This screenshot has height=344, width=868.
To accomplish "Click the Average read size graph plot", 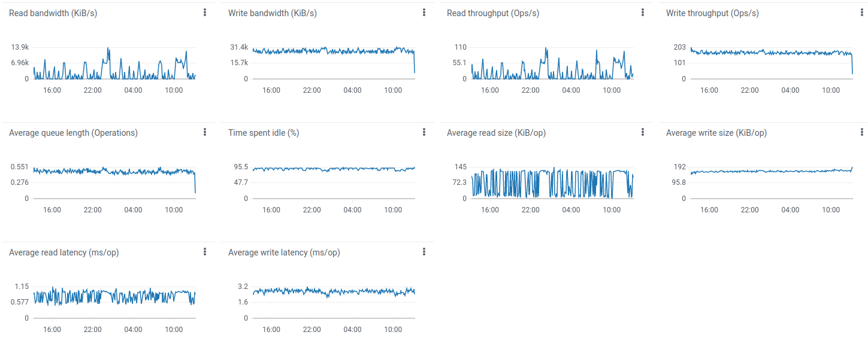I will tap(551, 182).
